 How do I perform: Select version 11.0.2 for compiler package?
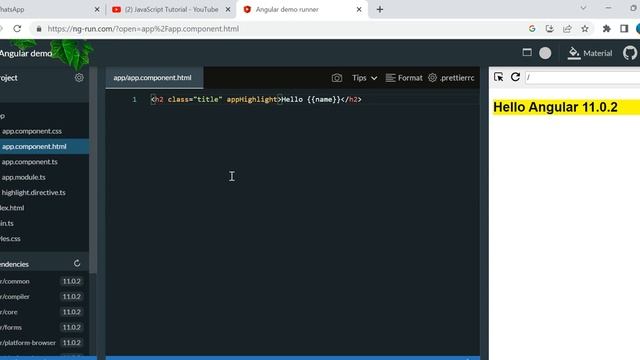[x=71, y=297]
